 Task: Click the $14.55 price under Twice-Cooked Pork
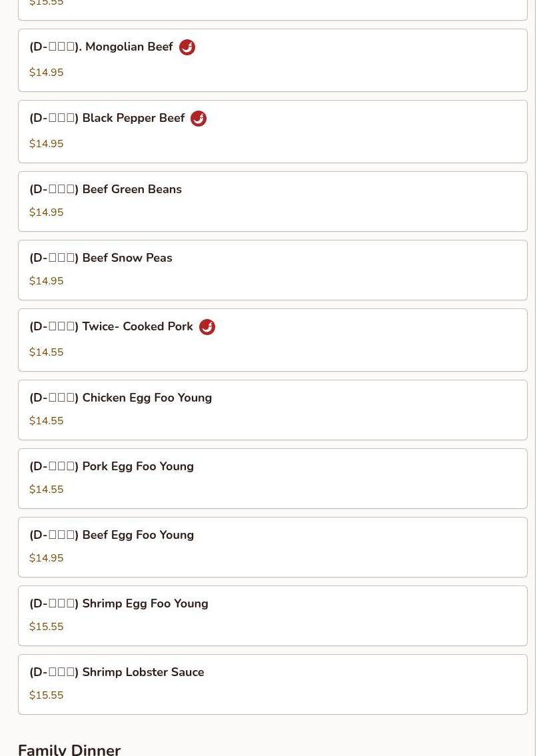(x=47, y=352)
